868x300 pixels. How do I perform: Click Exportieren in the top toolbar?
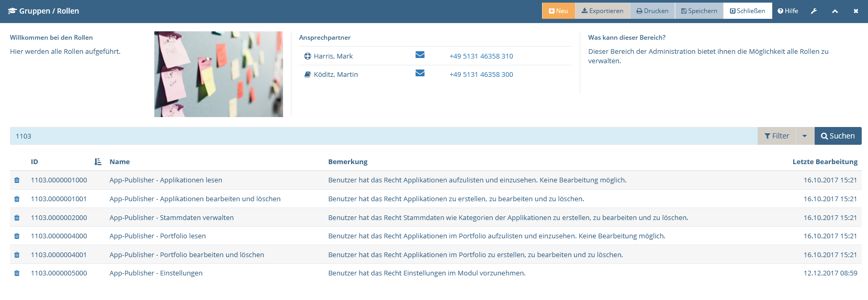click(x=602, y=11)
